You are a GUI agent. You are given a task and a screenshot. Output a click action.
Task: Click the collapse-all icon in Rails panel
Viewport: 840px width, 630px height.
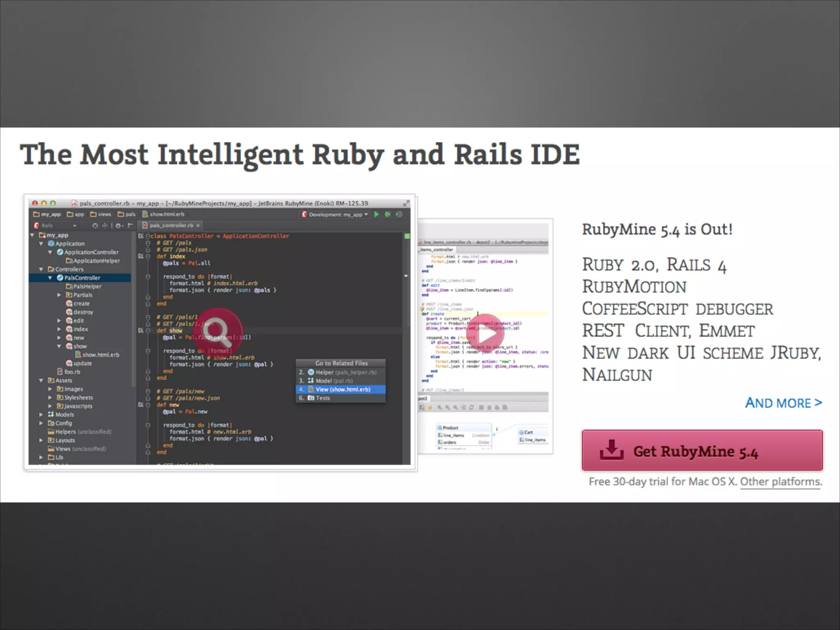point(105,225)
